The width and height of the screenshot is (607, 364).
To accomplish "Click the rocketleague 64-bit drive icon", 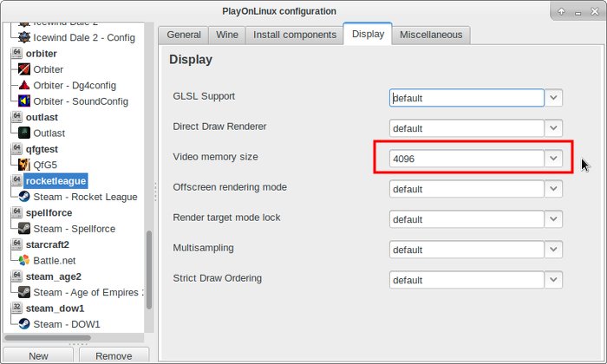I will pos(16,180).
